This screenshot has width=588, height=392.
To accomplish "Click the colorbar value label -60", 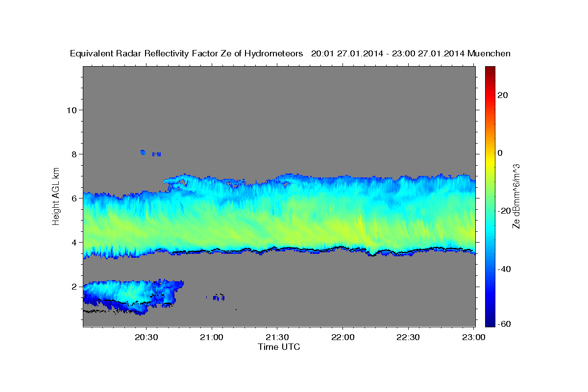I will click(x=503, y=324).
